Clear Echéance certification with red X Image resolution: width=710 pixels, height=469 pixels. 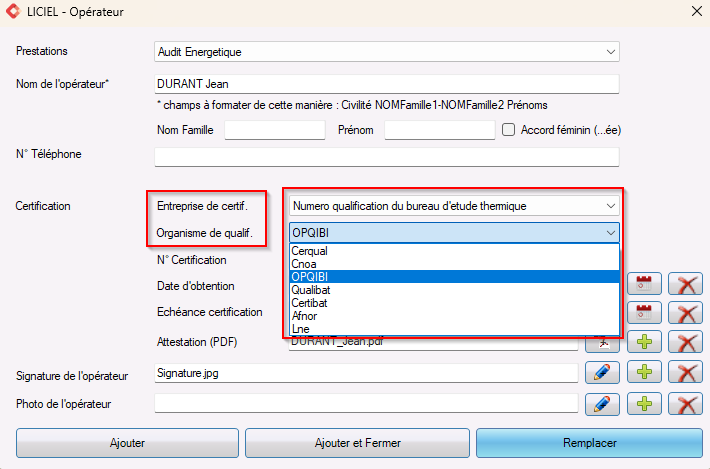[686, 313]
